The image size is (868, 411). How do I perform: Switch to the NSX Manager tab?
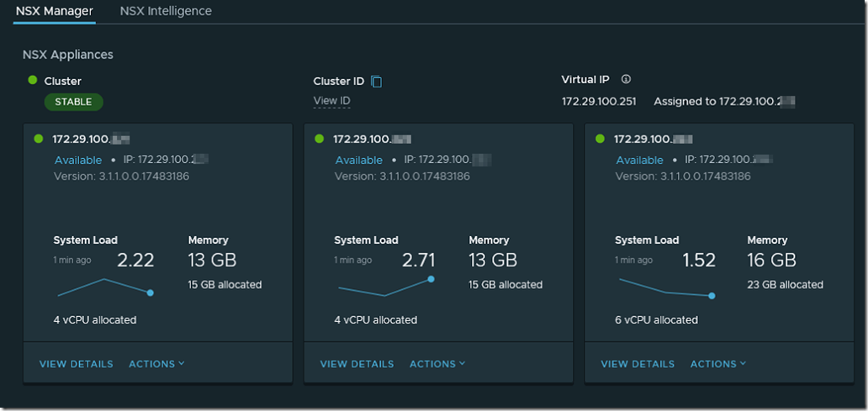(x=54, y=11)
